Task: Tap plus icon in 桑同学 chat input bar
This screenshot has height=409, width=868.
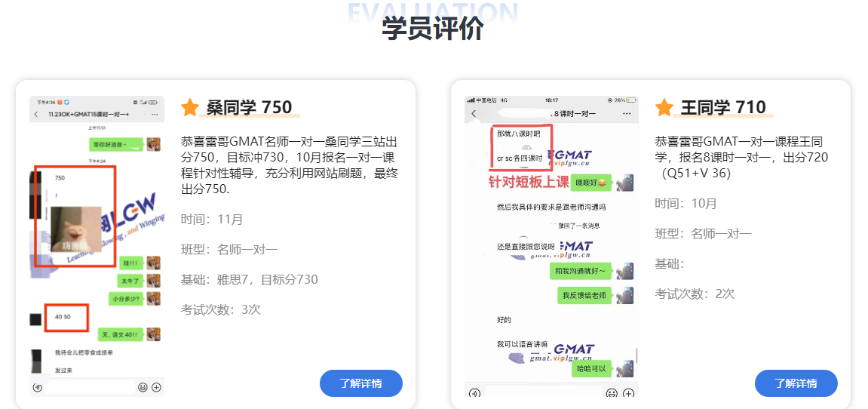Action: pos(156,387)
